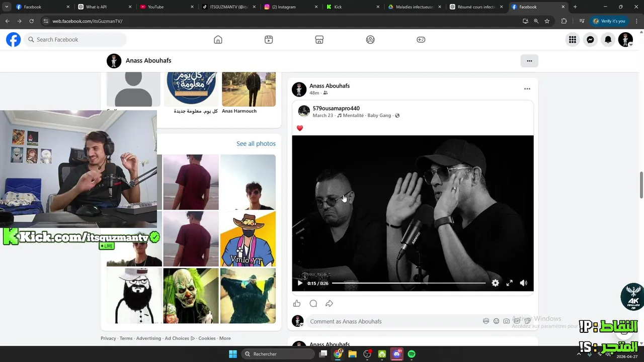
Task: Open the Facebook menu grid icon
Action: click(x=573, y=40)
